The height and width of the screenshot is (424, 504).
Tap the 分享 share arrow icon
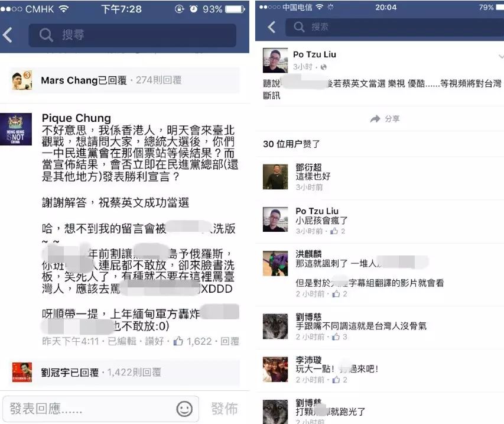coord(375,119)
